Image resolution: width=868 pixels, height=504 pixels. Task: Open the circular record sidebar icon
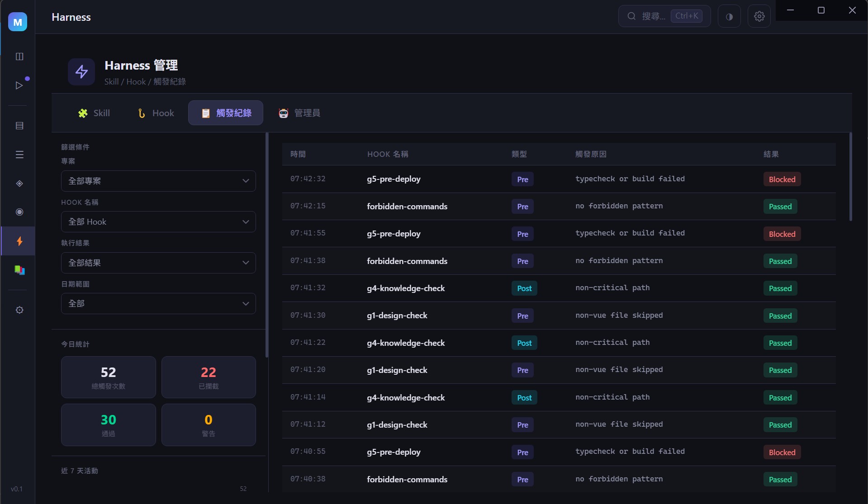click(19, 212)
